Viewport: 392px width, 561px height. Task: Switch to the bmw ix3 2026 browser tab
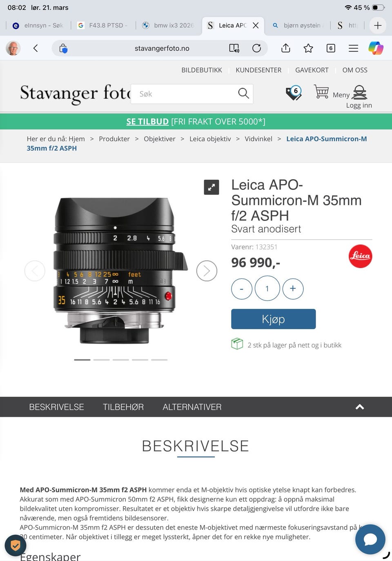pos(168,25)
